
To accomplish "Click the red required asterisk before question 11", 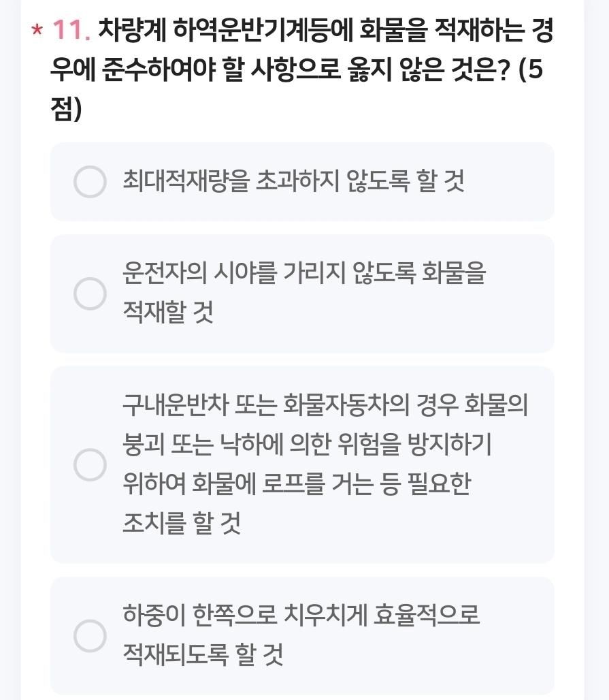I will pyautogui.click(x=37, y=31).
